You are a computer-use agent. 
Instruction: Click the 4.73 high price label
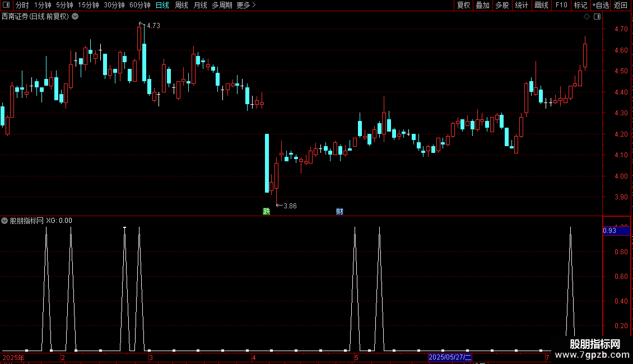(153, 26)
